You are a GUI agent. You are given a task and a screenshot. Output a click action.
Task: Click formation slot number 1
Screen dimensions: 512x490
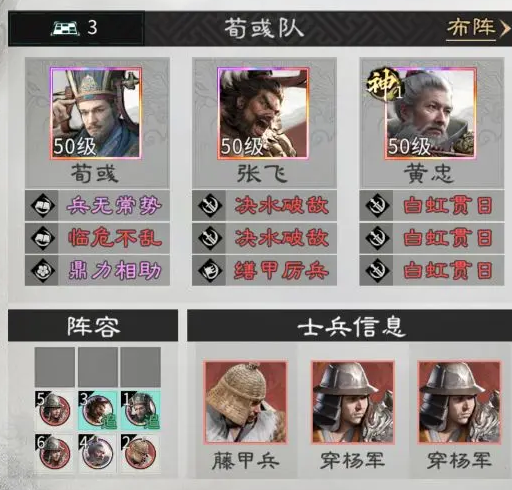pos(140,410)
